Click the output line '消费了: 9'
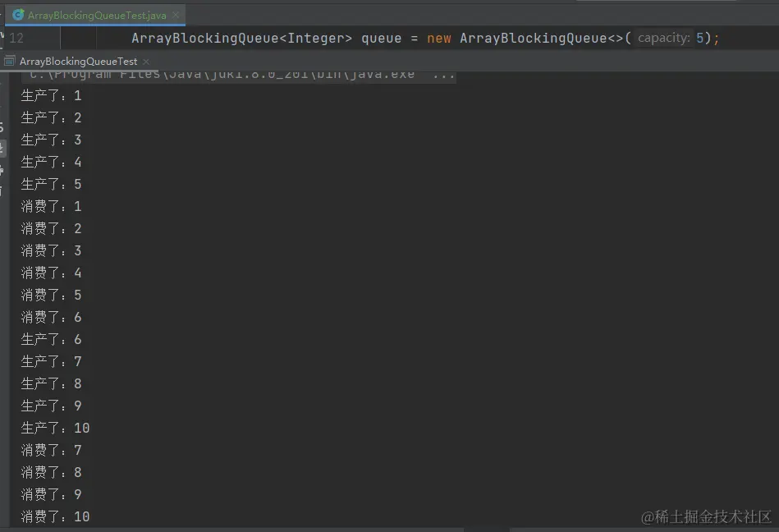The image size is (779, 532). (51, 494)
